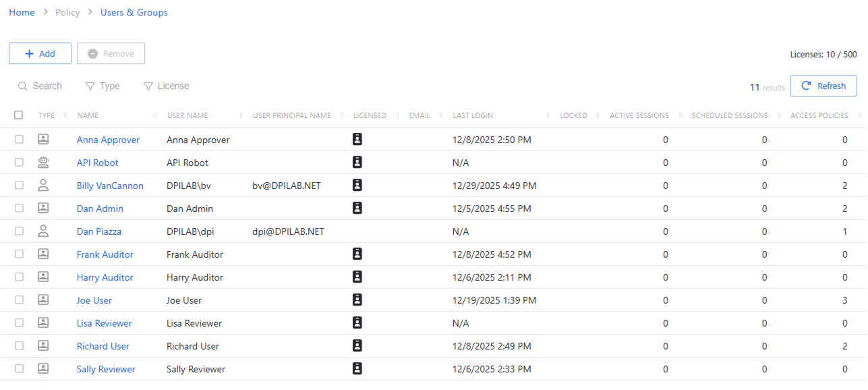Select Sally Reviewer's row checkbox
Viewport: 868px width, 390px height.
(19, 368)
